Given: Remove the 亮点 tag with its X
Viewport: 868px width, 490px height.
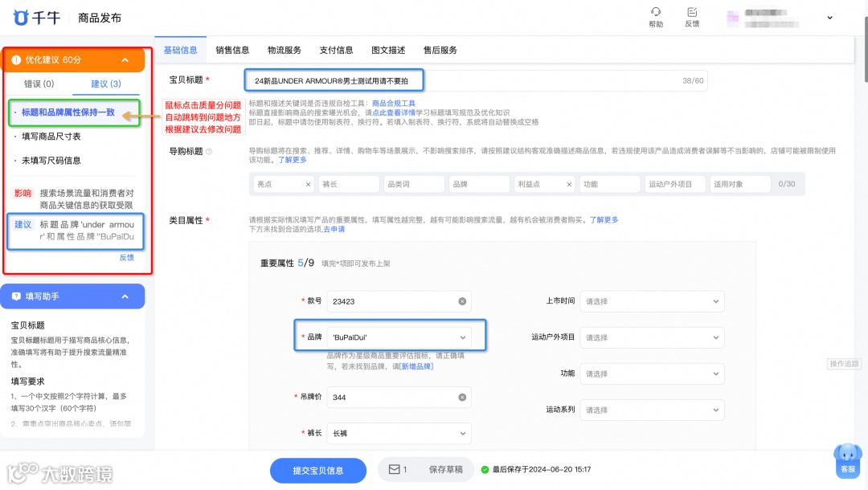Looking at the screenshot, I should tap(308, 184).
